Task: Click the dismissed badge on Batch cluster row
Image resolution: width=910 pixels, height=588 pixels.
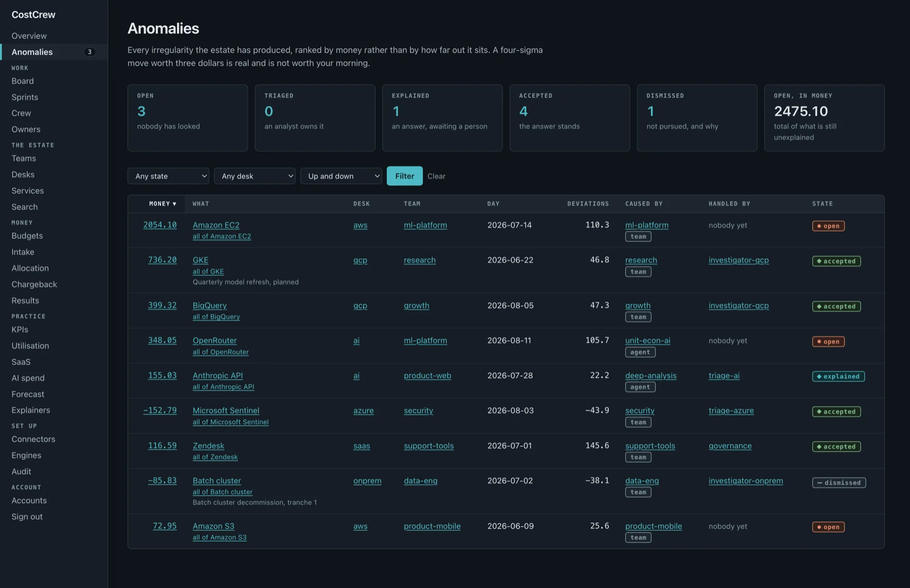Action: tap(839, 483)
